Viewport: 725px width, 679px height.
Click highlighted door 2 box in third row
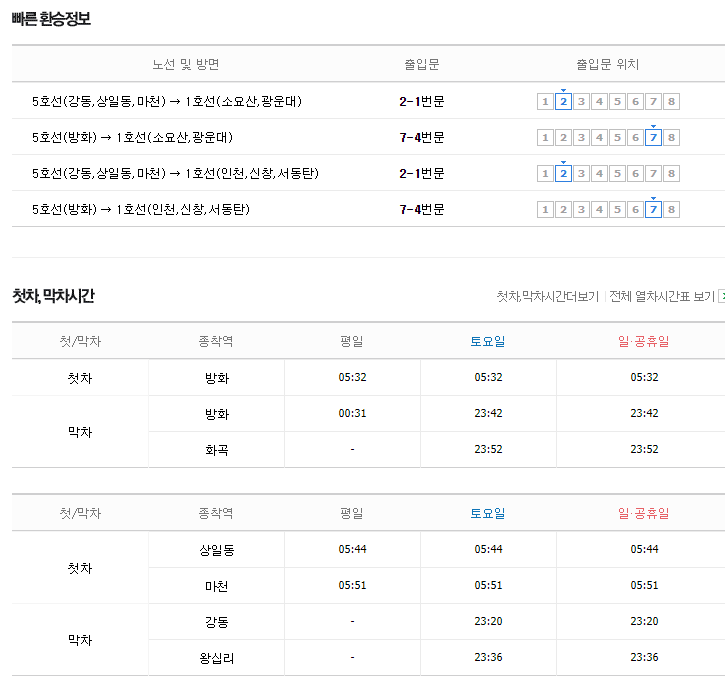pyautogui.click(x=563, y=173)
